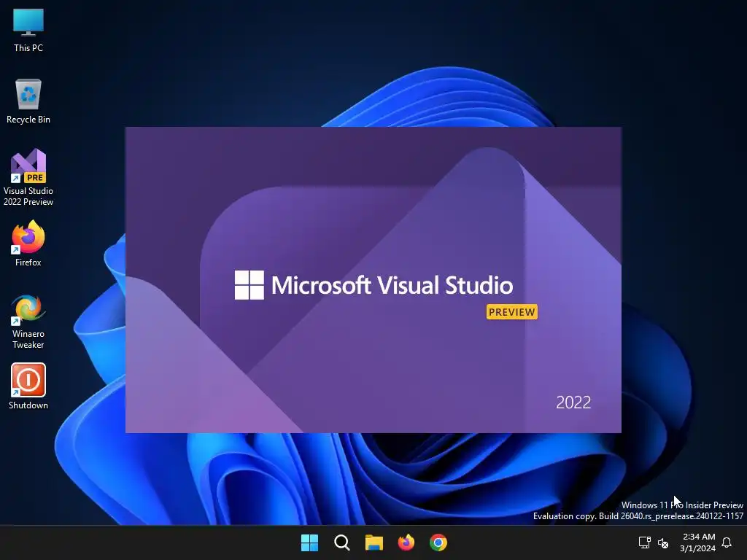Select the This PC desktop icon

(28, 30)
